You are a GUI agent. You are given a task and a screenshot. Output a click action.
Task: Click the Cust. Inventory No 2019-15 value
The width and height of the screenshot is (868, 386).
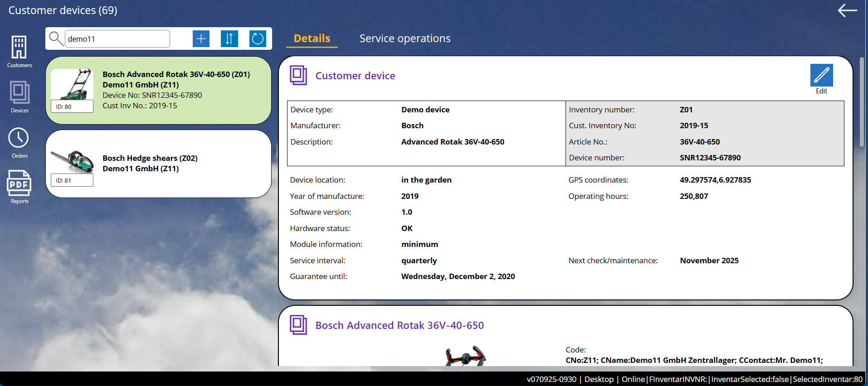click(694, 125)
